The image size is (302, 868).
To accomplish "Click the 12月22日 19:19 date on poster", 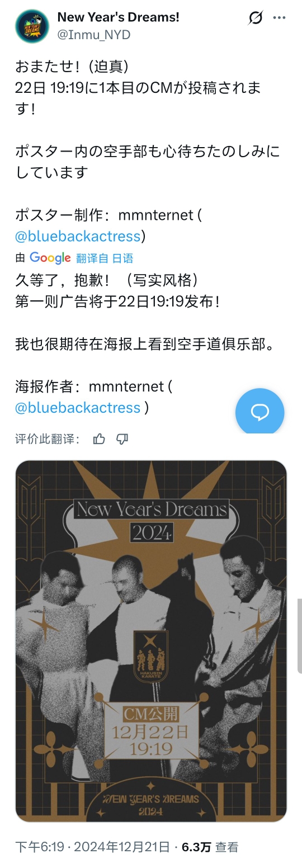I will (150, 740).
